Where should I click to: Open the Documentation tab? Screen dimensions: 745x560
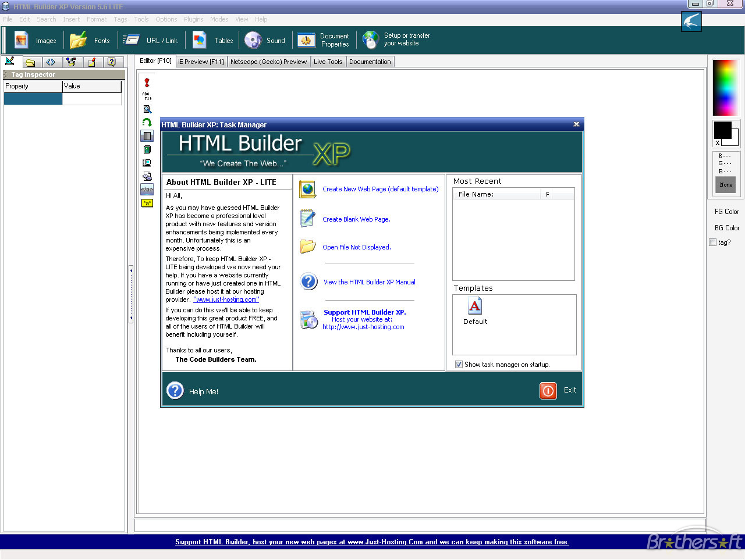[370, 62]
